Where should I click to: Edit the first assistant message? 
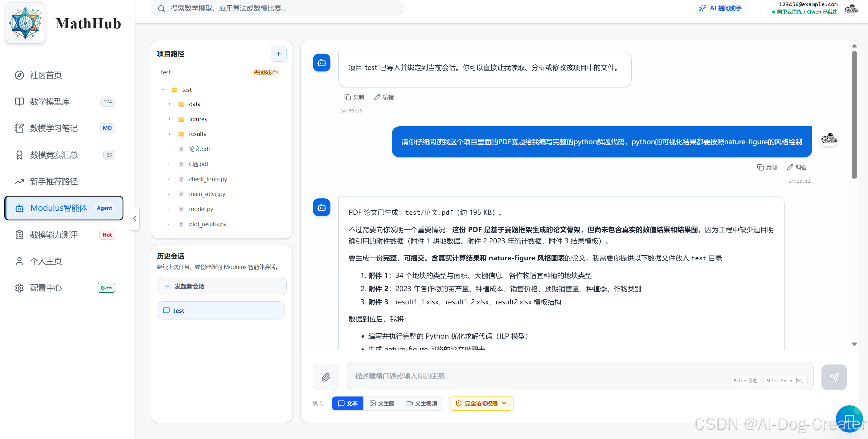(384, 97)
